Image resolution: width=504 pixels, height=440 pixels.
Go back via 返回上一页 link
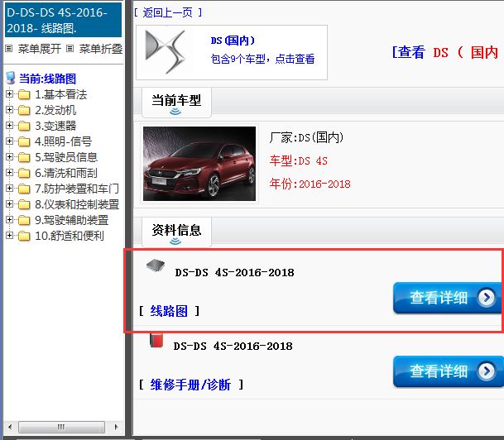point(168,13)
